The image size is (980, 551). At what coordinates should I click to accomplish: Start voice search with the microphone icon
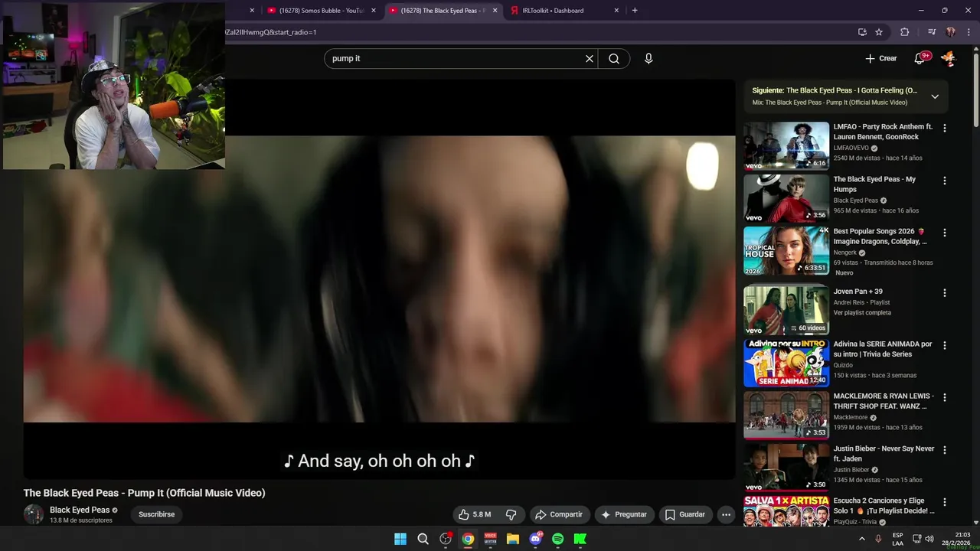(648, 59)
